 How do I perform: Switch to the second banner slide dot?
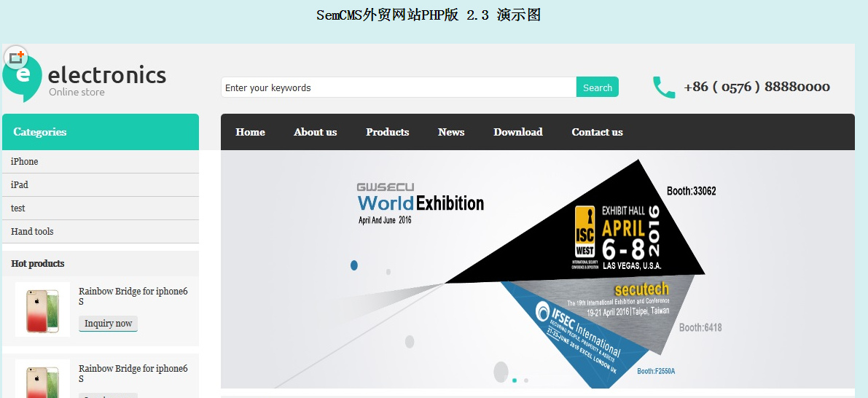(x=526, y=381)
